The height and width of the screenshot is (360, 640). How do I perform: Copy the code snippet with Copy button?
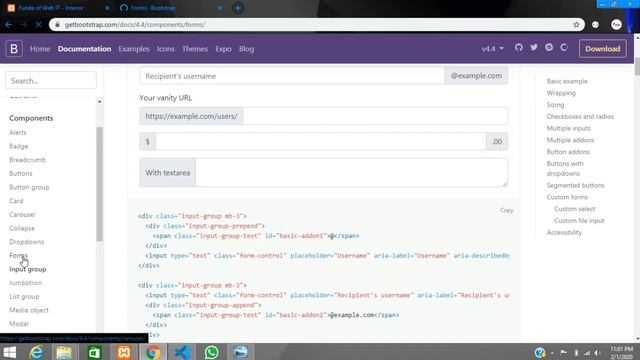(x=507, y=210)
